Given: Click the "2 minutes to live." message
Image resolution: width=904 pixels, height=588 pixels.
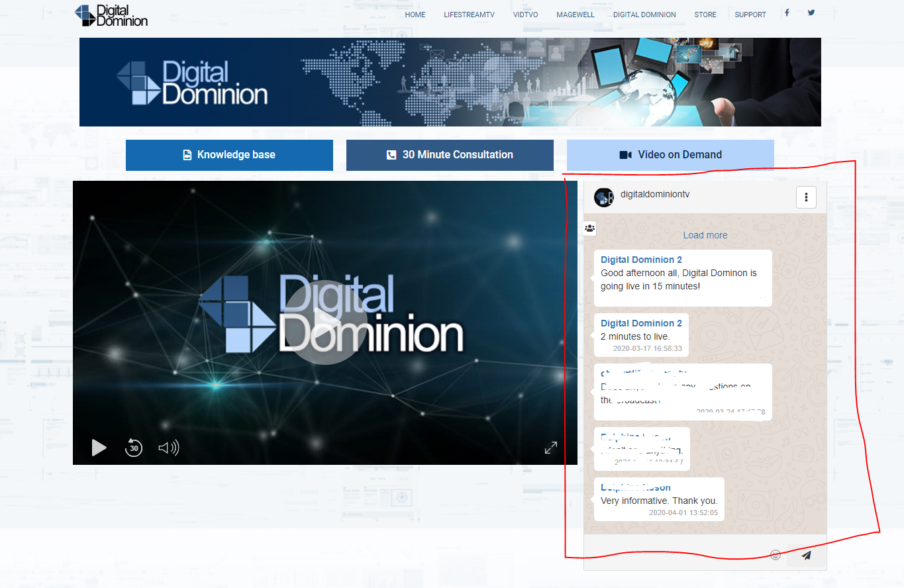Looking at the screenshot, I should click(x=641, y=335).
